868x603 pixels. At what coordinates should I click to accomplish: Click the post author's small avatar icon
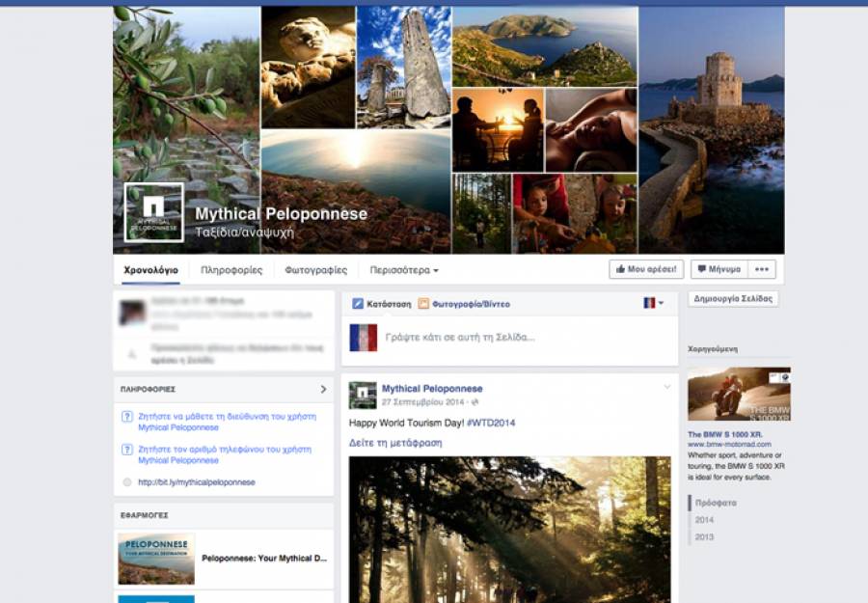pyautogui.click(x=363, y=395)
